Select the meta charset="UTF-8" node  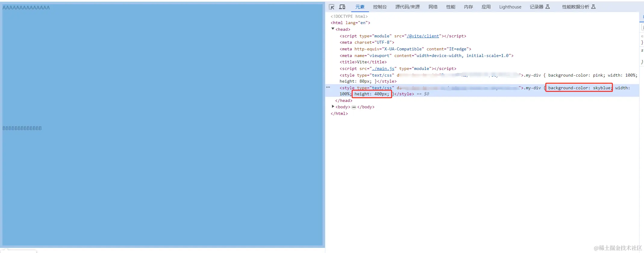click(x=367, y=42)
